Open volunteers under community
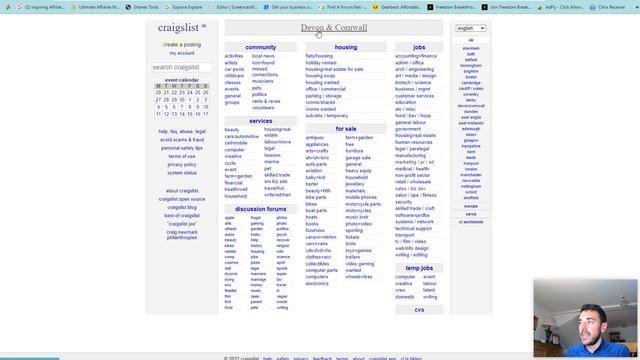 [x=263, y=108]
